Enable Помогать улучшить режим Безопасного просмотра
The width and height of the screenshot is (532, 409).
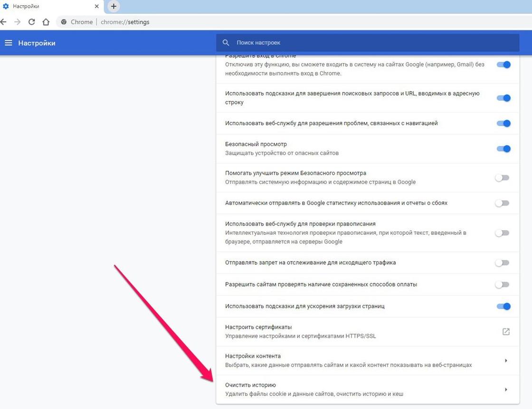click(502, 177)
